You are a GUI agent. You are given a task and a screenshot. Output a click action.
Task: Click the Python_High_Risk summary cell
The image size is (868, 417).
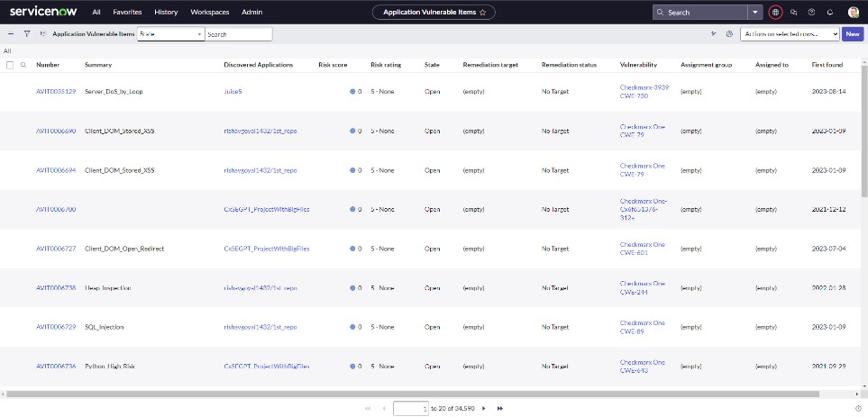point(110,367)
